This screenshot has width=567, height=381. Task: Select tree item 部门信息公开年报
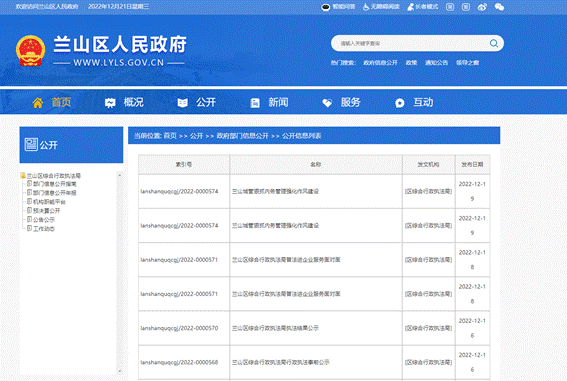coord(55,193)
